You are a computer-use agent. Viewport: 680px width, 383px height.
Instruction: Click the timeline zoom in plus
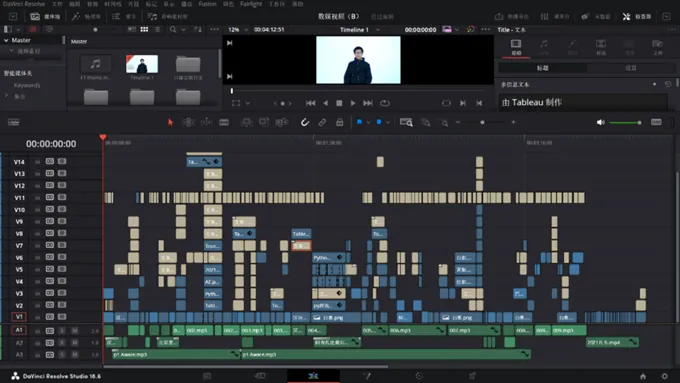point(513,122)
